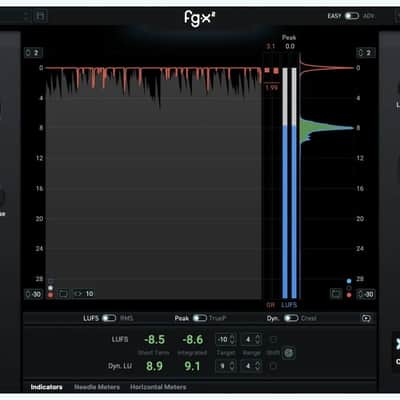Click the red peak value 3.1
The height and width of the screenshot is (400, 400).
(271, 46)
